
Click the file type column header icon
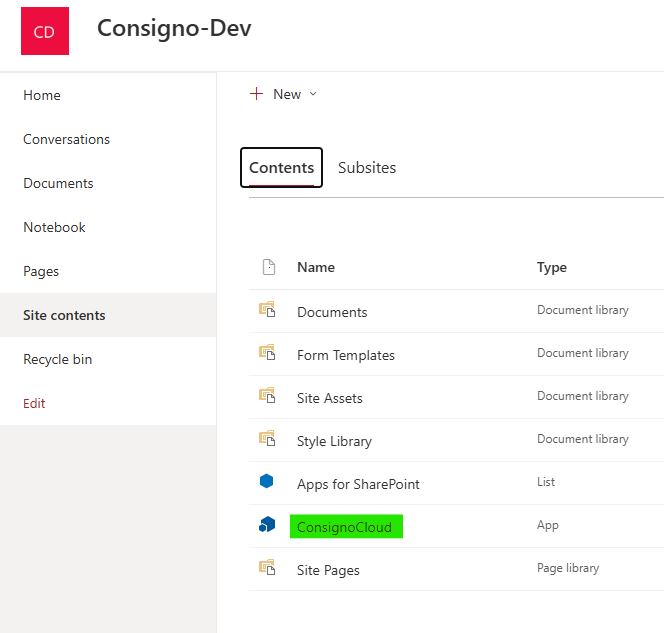coord(269,267)
